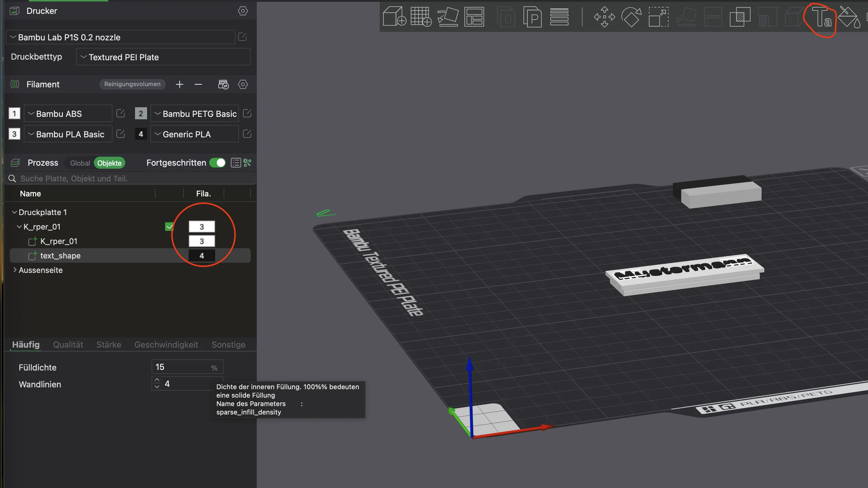Open the Textured PEI Plate bed dropdown
Screen dimensions: 868x488
coord(163,57)
